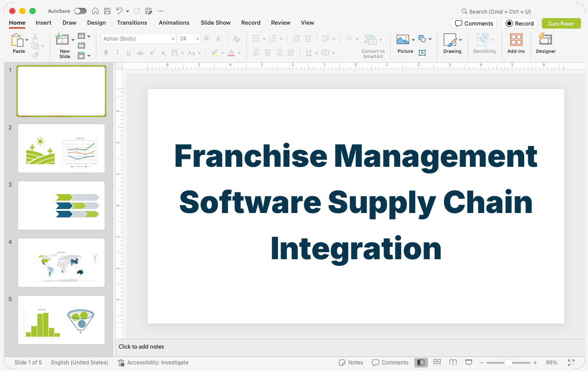This screenshot has width=588, height=371.
Task: Center align text
Action: (268, 53)
